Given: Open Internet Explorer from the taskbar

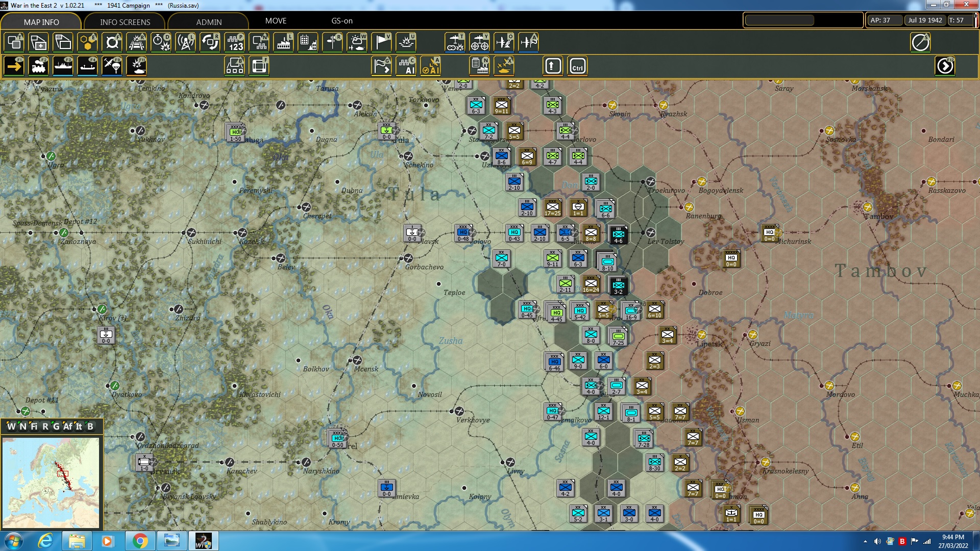Looking at the screenshot, I should coord(45,541).
